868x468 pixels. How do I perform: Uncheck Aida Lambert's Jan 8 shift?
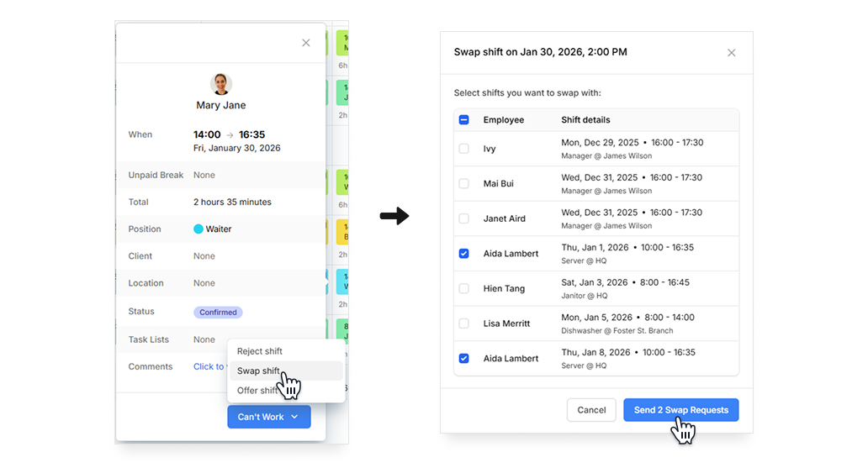pyautogui.click(x=464, y=359)
